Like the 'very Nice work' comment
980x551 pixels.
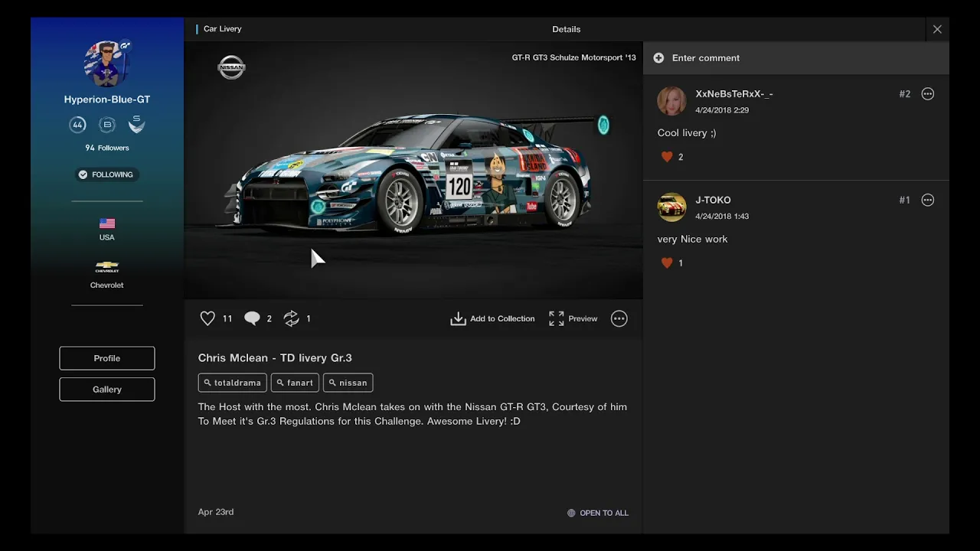667,263
